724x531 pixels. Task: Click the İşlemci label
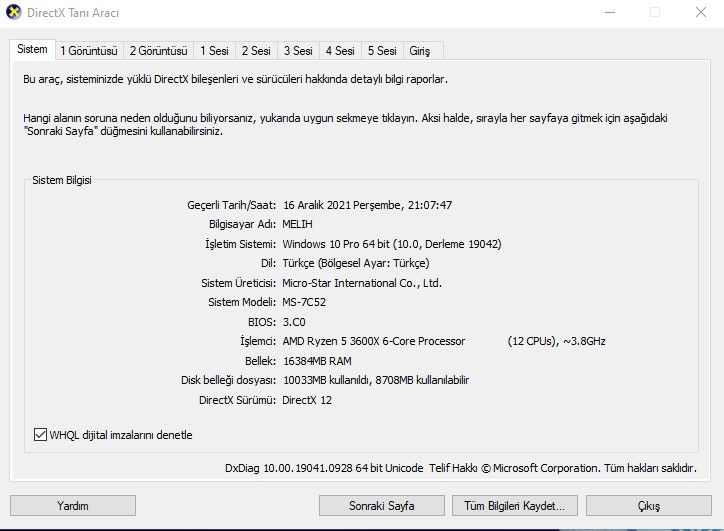pyautogui.click(x=258, y=341)
